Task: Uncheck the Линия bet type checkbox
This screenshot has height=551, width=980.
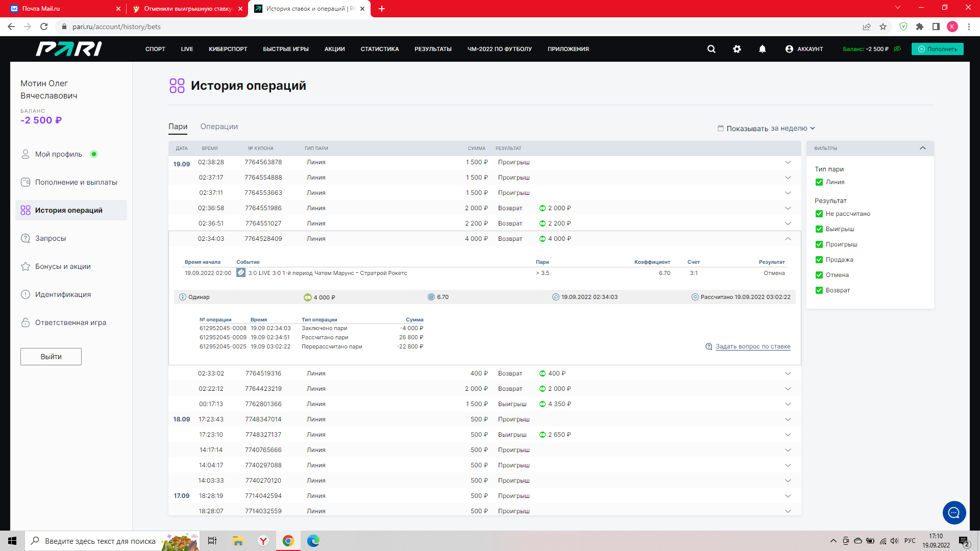Action: click(x=819, y=182)
